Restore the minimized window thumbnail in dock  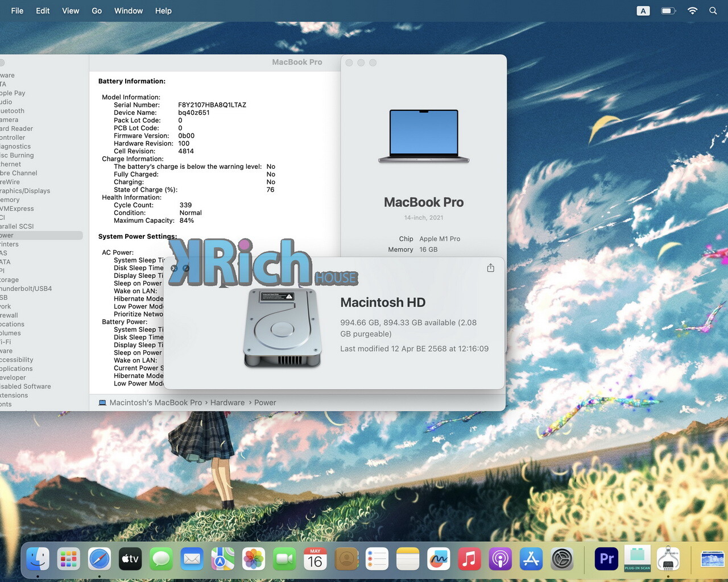click(x=713, y=559)
